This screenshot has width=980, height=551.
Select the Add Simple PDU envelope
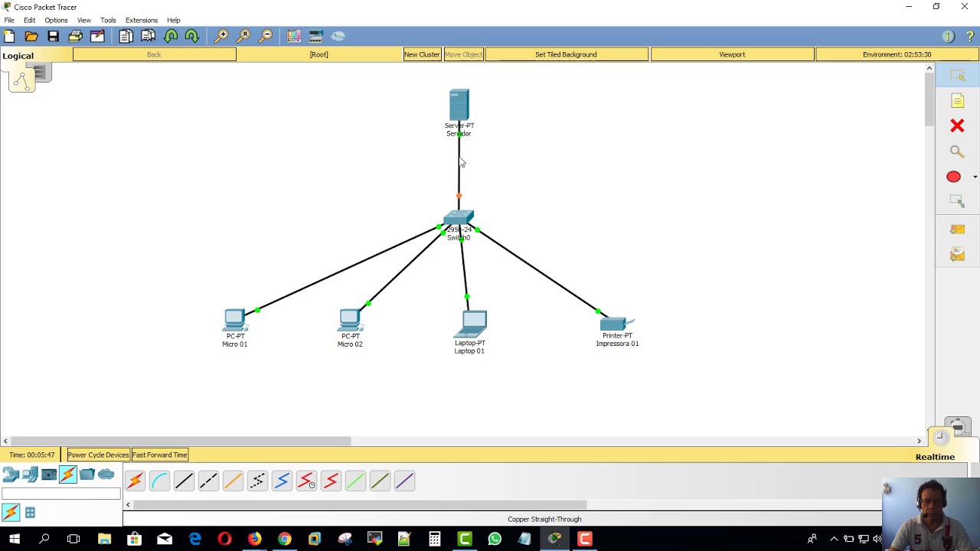(957, 229)
